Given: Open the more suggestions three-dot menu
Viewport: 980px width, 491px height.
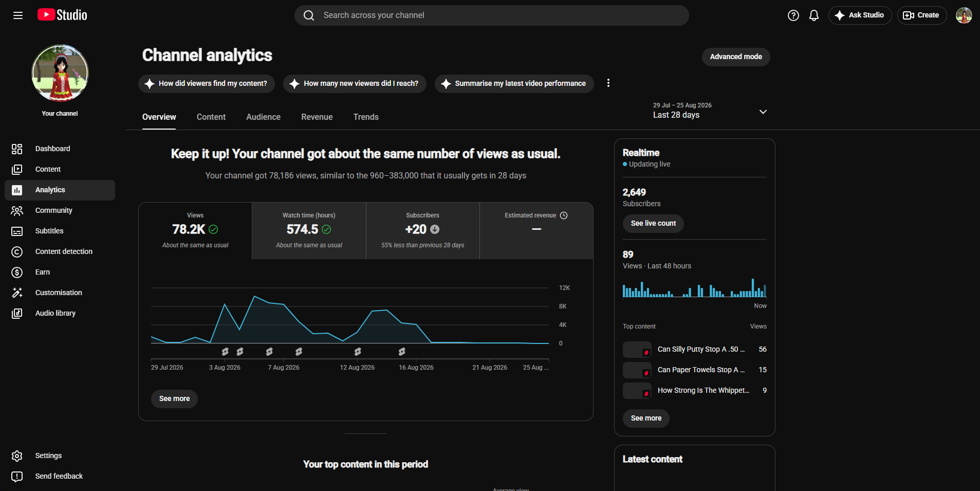Looking at the screenshot, I should [608, 83].
